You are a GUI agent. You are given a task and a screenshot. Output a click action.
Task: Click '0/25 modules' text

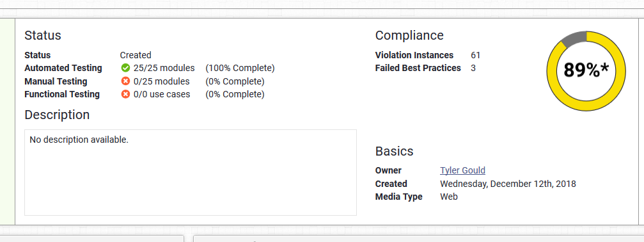point(161,81)
